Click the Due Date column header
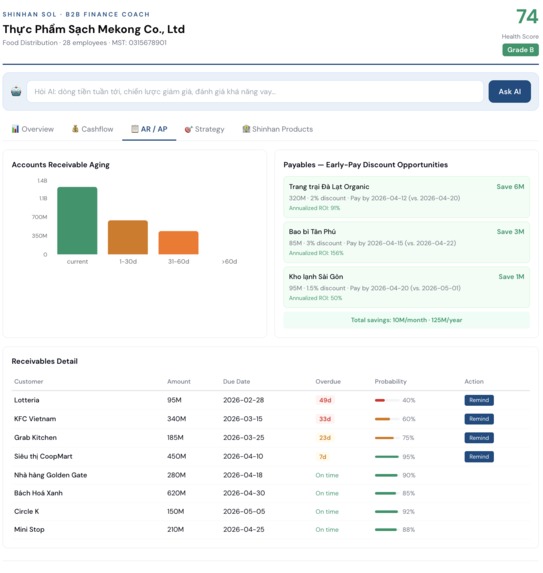Viewport: 543px width, 573px height. pyautogui.click(x=236, y=382)
